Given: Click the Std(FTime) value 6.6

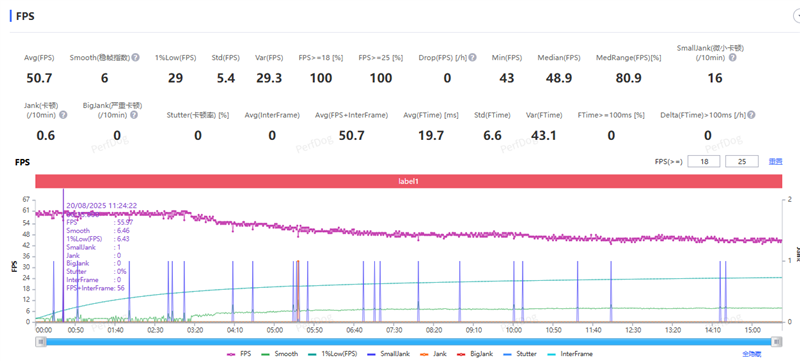Looking at the screenshot, I should [492, 136].
